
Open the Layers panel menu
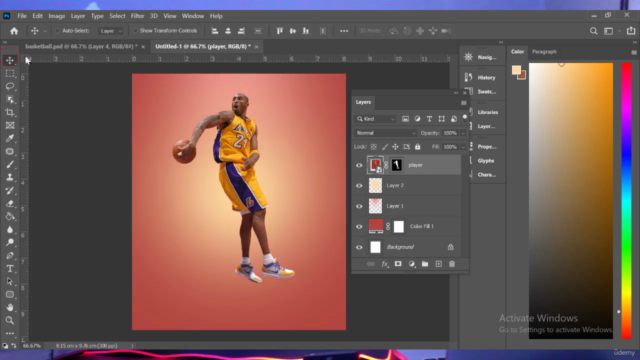[464, 103]
